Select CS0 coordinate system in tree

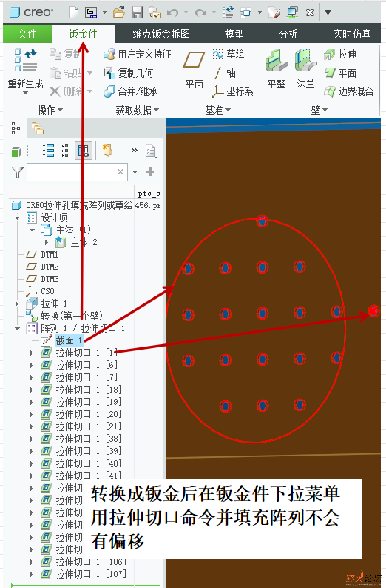point(40,291)
